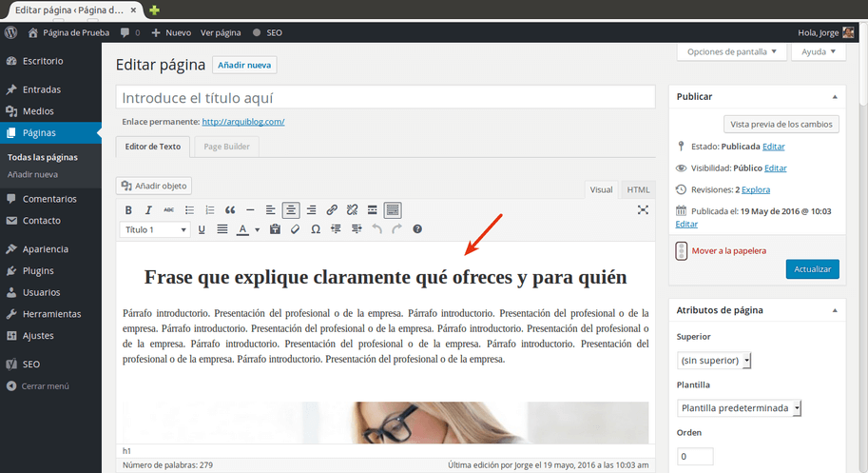Click the Orden number field
The width and height of the screenshot is (868, 473).
click(695, 457)
